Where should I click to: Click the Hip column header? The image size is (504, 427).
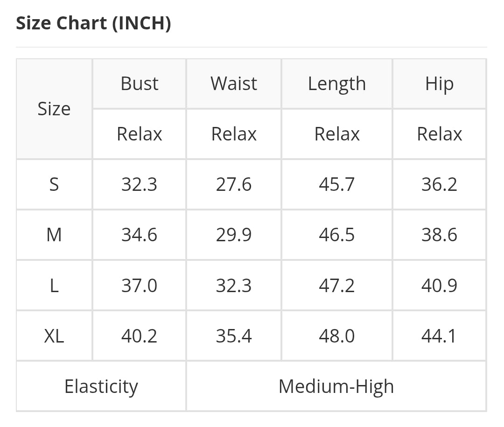[x=439, y=84]
